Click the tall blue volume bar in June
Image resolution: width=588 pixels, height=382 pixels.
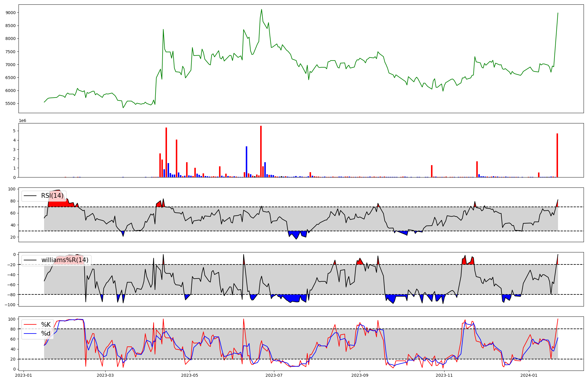click(x=246, y=162)
